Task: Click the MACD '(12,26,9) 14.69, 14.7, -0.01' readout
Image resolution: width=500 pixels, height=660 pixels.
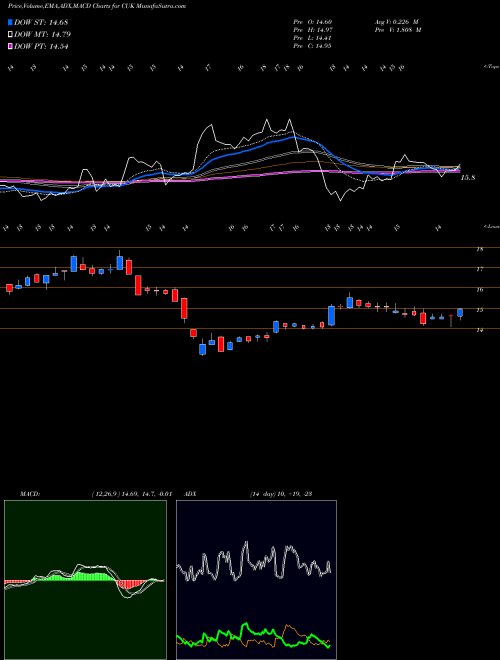Action: [x=131, y=494]
